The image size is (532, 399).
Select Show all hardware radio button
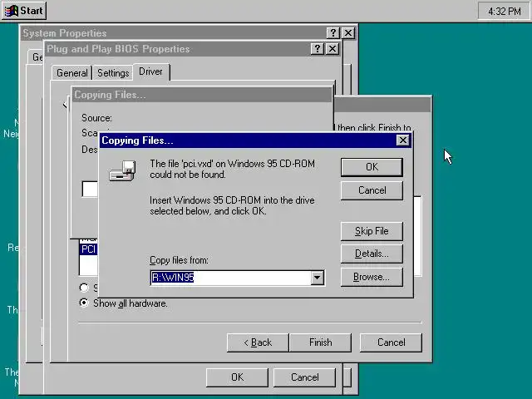click(x=84, y=303)
